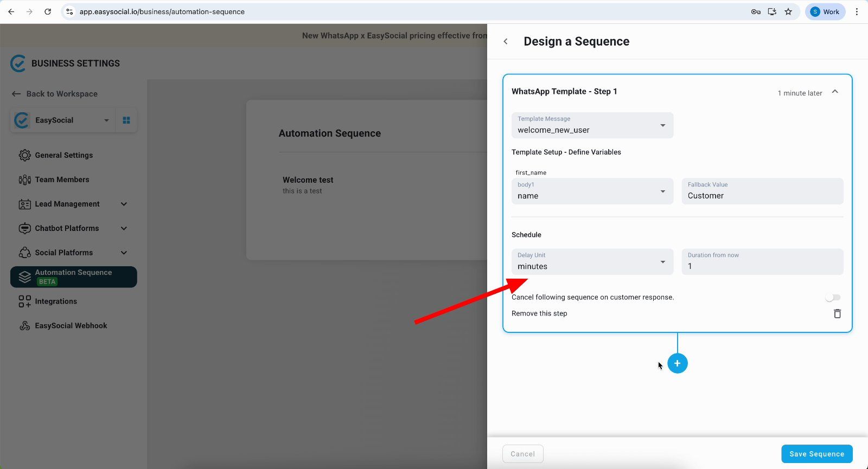Toggle cancel sequence on customer response
The image size is (868, 469).
[x=832, y=297]
